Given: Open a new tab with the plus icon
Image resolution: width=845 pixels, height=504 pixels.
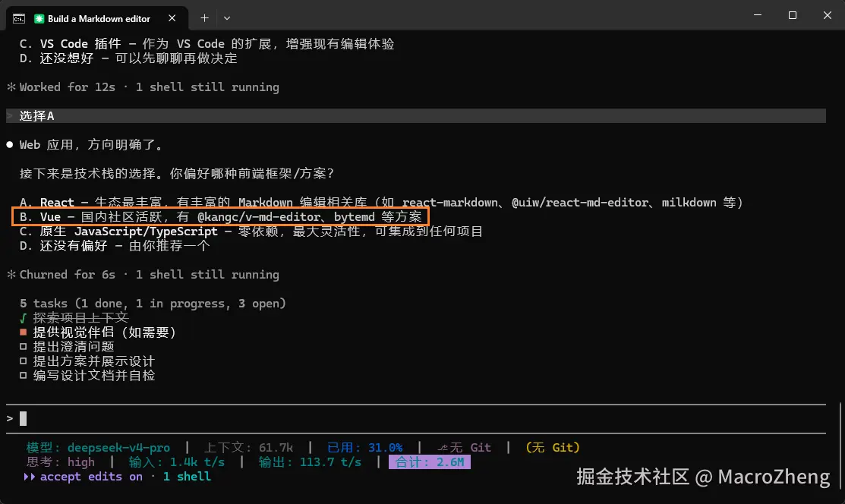Looking at the screenshot, I should tap(204, 17).
